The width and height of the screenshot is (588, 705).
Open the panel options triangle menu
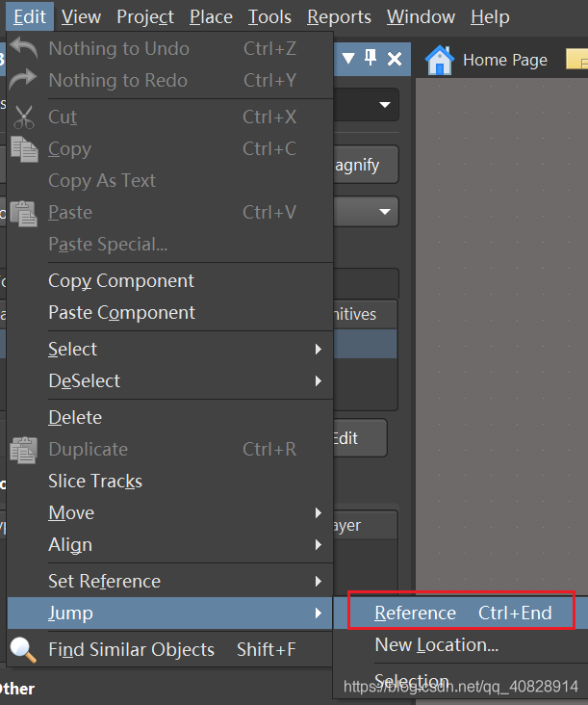348,58
